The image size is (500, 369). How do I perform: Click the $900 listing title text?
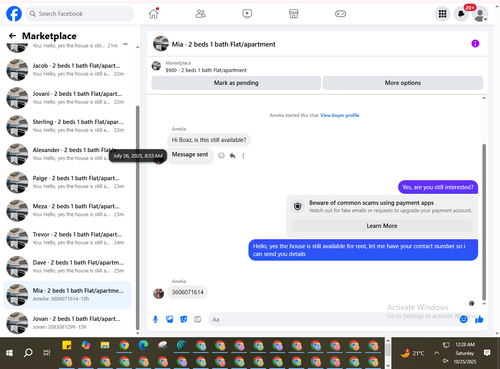click(x=206, y=70)
